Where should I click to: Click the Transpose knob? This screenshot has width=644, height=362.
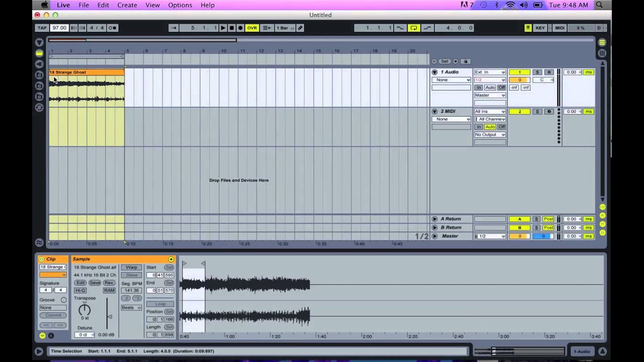[85, 310]
